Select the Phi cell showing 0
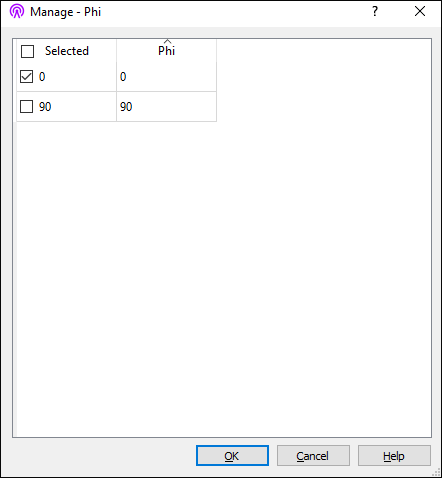The width and height of the screenshot is (442, 478). (166, 77)
